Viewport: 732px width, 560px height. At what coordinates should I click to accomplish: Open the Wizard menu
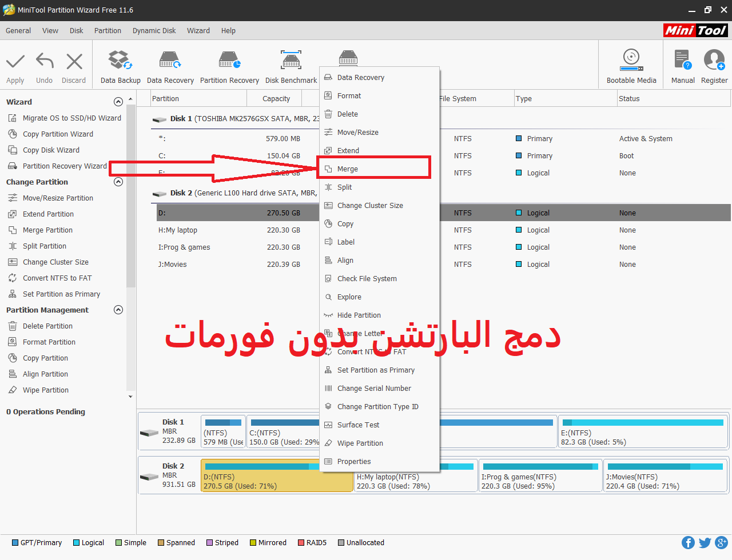click(198, 31)
